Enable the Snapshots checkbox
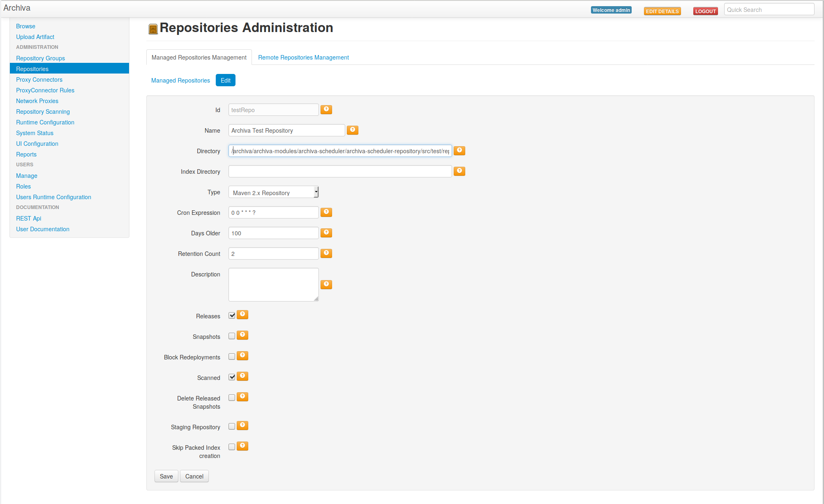 tap(232, 336)
